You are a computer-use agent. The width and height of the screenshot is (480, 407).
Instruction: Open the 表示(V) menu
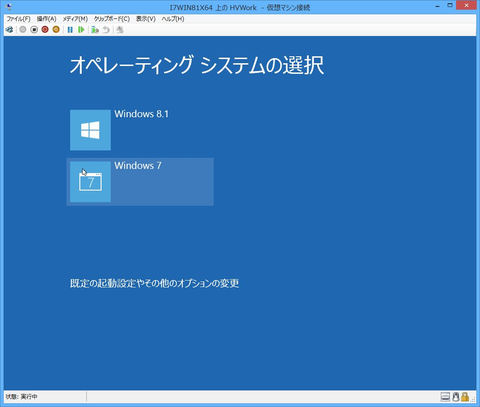coord(146,19)
